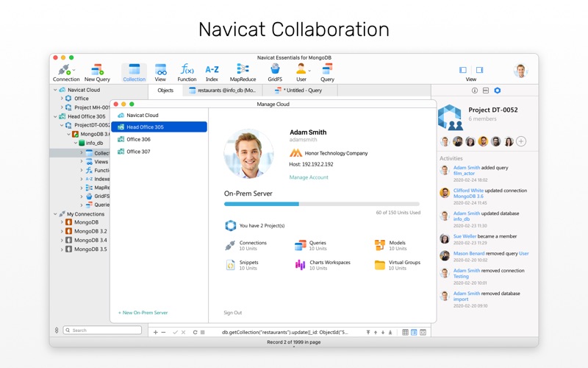Select Office 307 in Manage Cloud
The width and height of the screenshot is (588, 368).
point(159,152)
